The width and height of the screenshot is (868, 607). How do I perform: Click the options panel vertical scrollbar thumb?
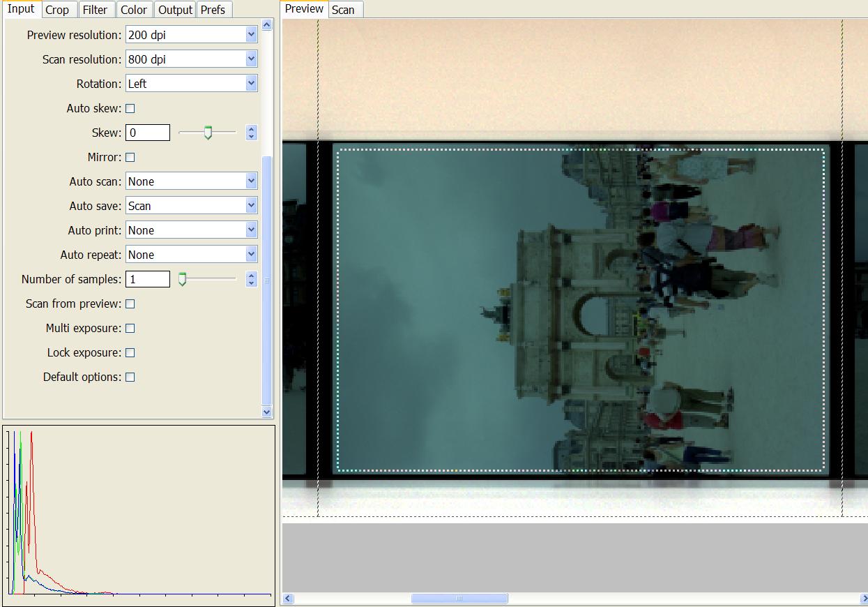tap(266, 280)
